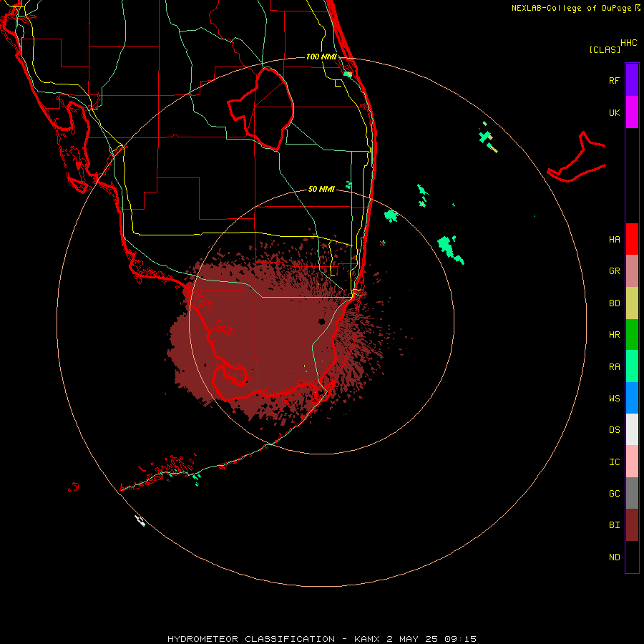Click the "GC" legend label
Screen dimensions: 644x644
tap(614, 494)
